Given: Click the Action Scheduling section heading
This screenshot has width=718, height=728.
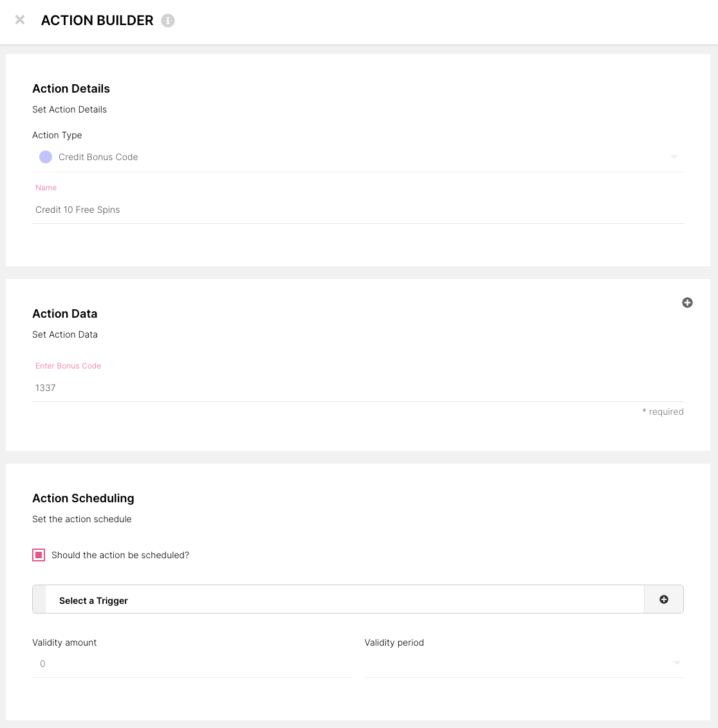Looking at the screenshot, I should (83, 498).
